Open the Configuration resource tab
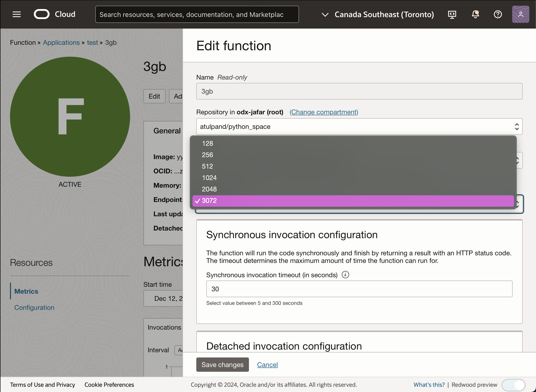Viewport: 536px width, 392px height. tap(34, 307)
